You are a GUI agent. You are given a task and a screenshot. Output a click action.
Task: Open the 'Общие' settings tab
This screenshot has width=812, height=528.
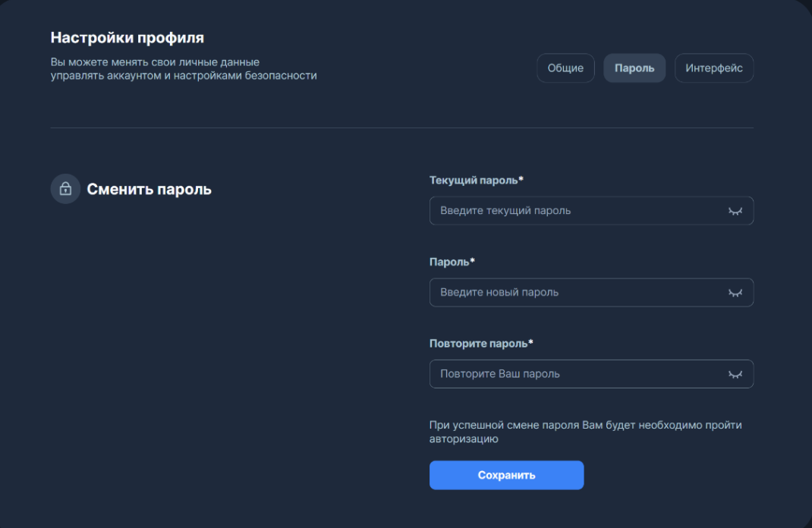pyautogui.click(x=565, y=68)
